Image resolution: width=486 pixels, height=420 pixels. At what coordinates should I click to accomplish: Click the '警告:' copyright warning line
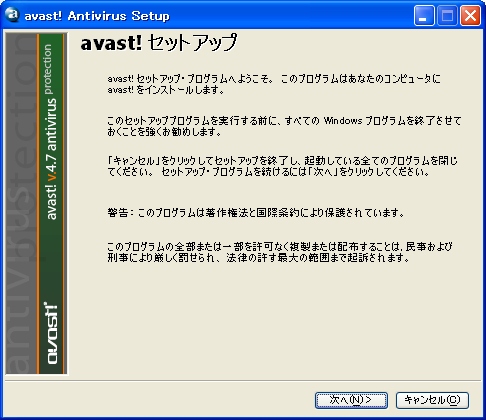point(256,212)
